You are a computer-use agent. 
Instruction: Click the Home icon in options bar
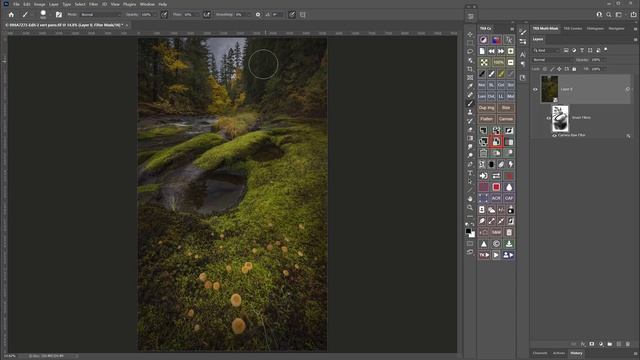(11, 14)
